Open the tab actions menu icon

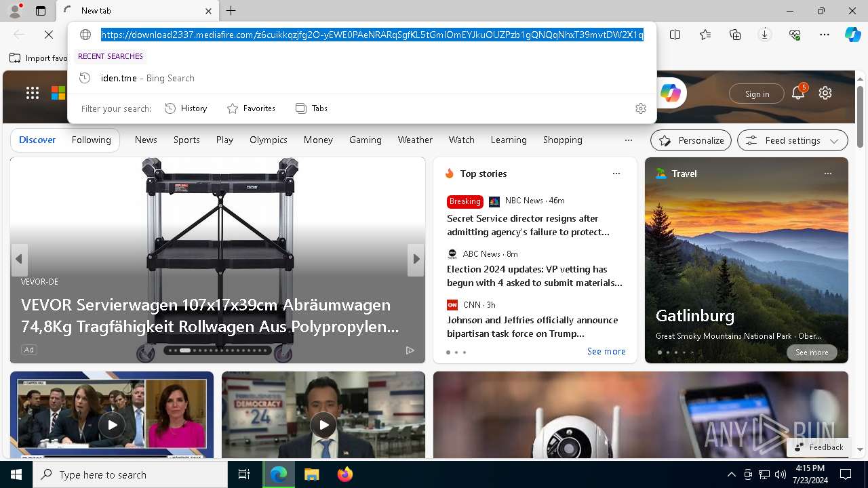coord(41,11)
